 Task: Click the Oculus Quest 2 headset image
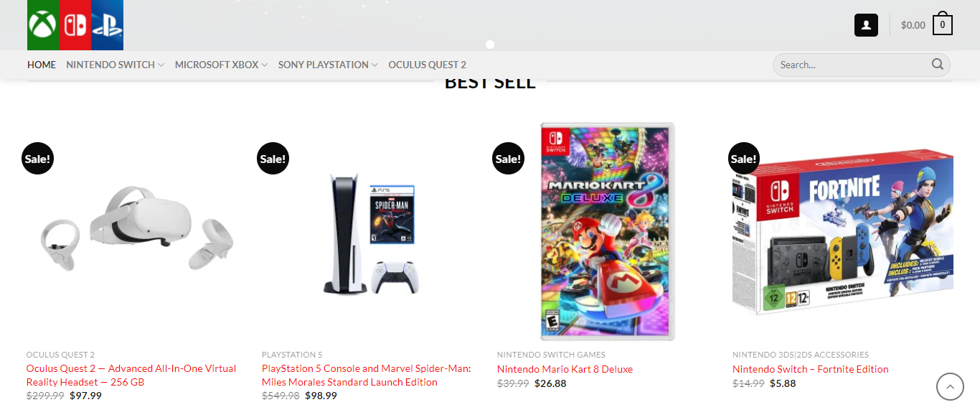click(x=136, y=230)
